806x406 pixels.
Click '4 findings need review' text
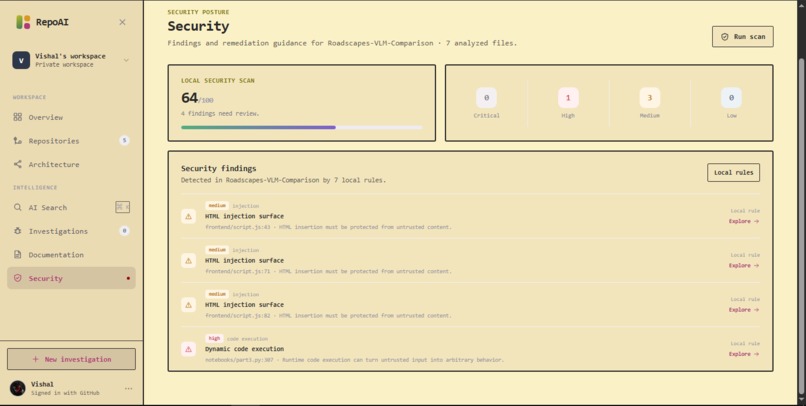[220, 114]
